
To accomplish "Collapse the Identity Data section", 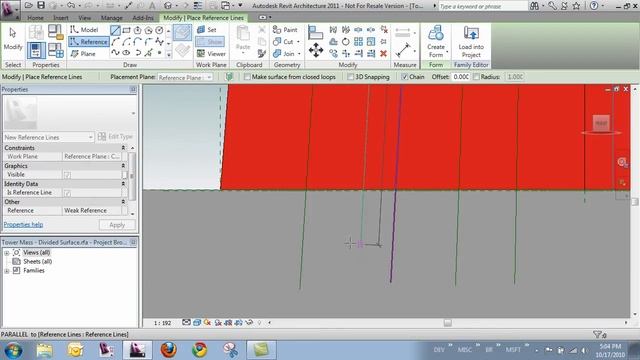I will (x=123, y=184).
